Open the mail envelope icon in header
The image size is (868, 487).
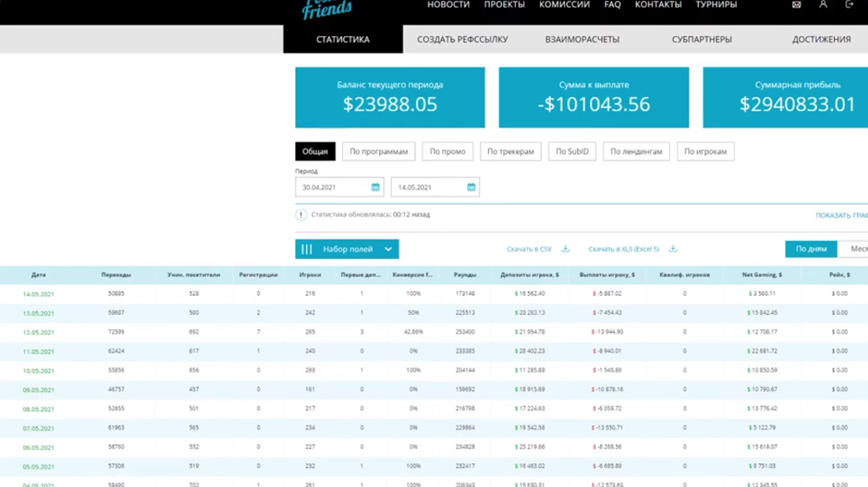(x=796, y=5)
